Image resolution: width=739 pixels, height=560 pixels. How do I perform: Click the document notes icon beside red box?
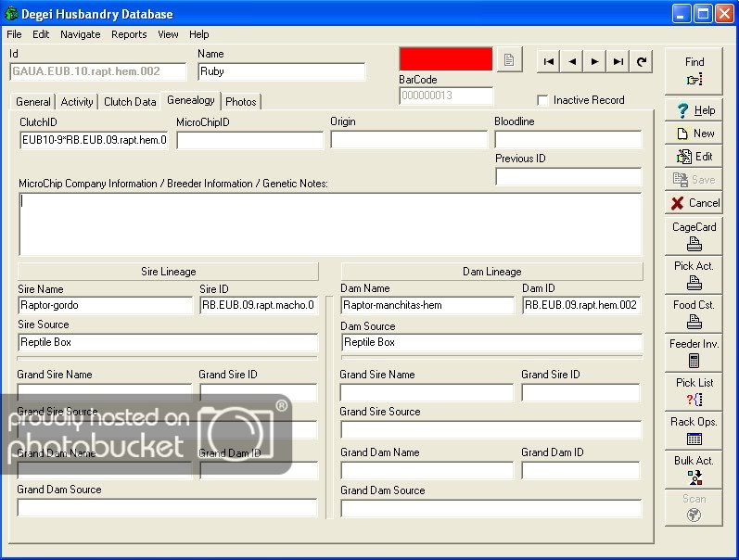[x=509, y=60]
